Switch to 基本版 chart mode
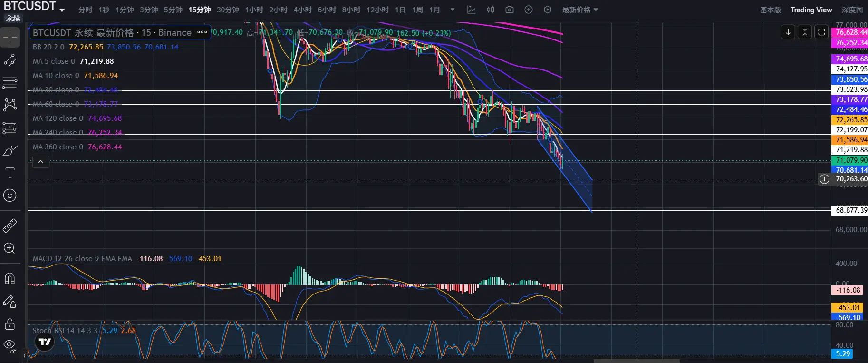 tap(771, 10)
